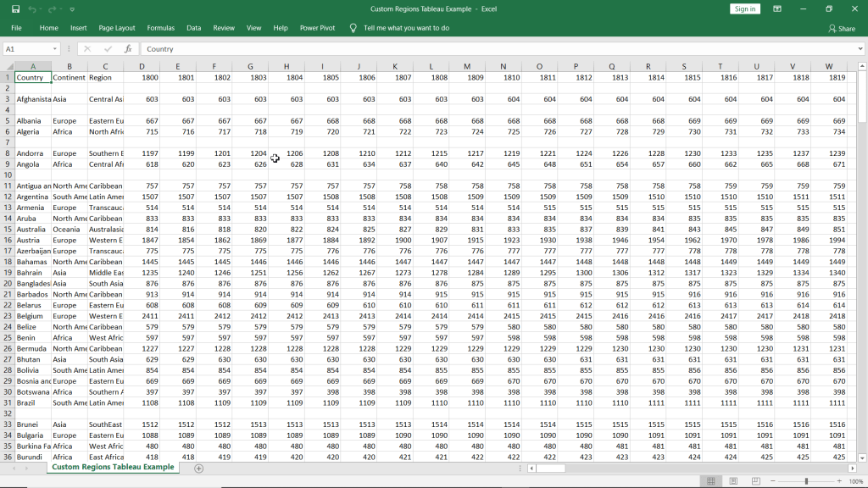
Task: Click the Sign in button
Action: [x=745, y=9]
